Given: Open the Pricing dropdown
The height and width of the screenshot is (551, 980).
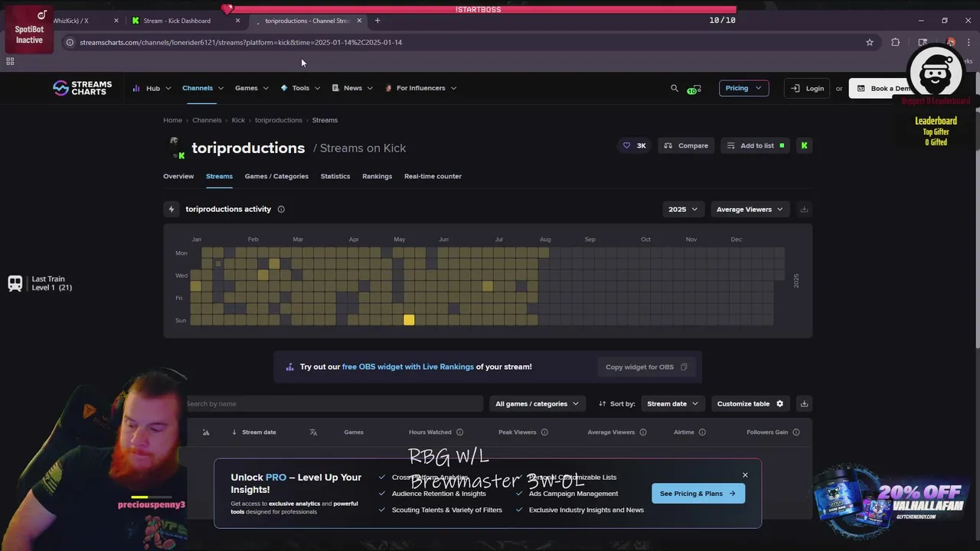Looking at the screenshot, I should pyautogui.click(x=743, y=88).
